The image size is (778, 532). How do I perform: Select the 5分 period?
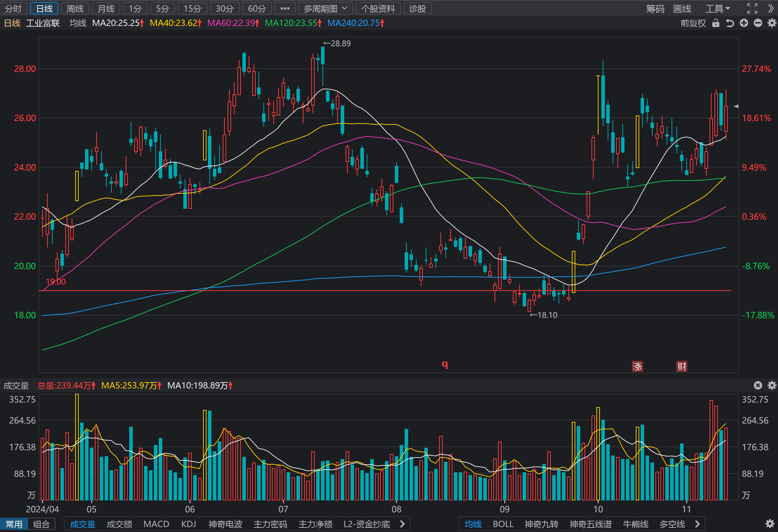pos(163,8)
